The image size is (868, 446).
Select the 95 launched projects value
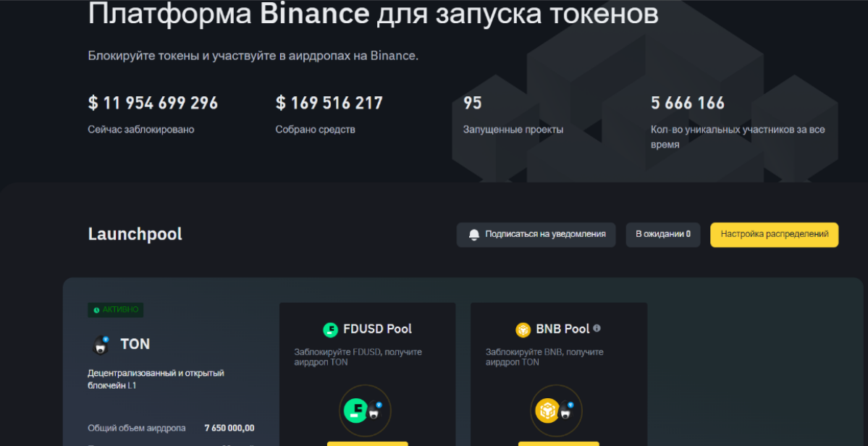(x=472, y=103)
